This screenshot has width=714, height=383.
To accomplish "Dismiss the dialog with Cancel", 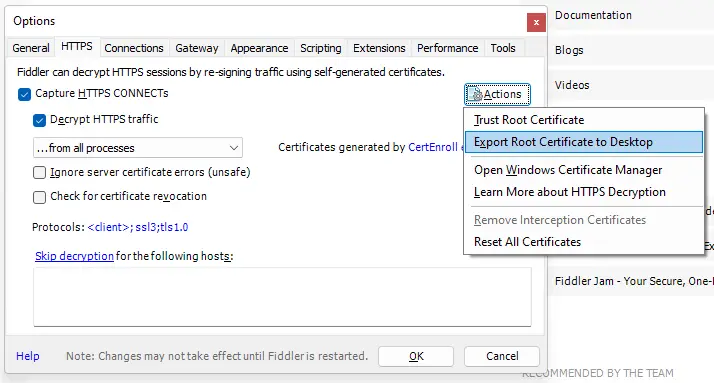I will click(x=502, y=356).
